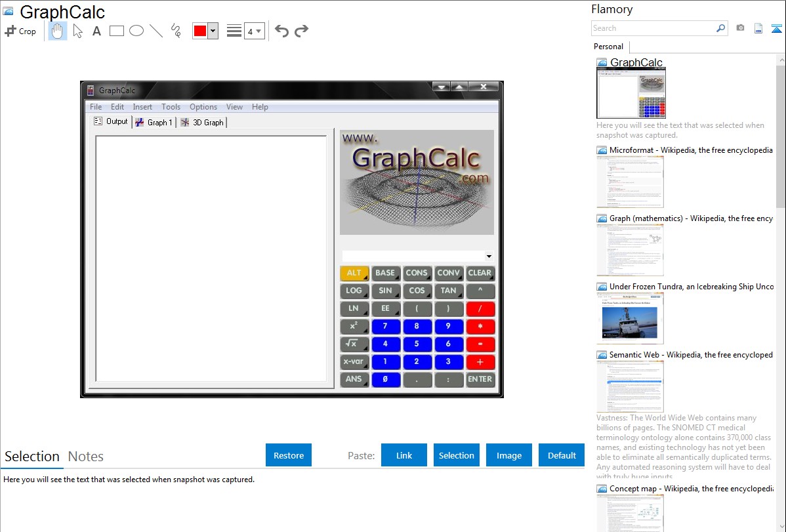Switch to the Output tab
Screen dimensions: 786x532
click(x=112, y=121)
